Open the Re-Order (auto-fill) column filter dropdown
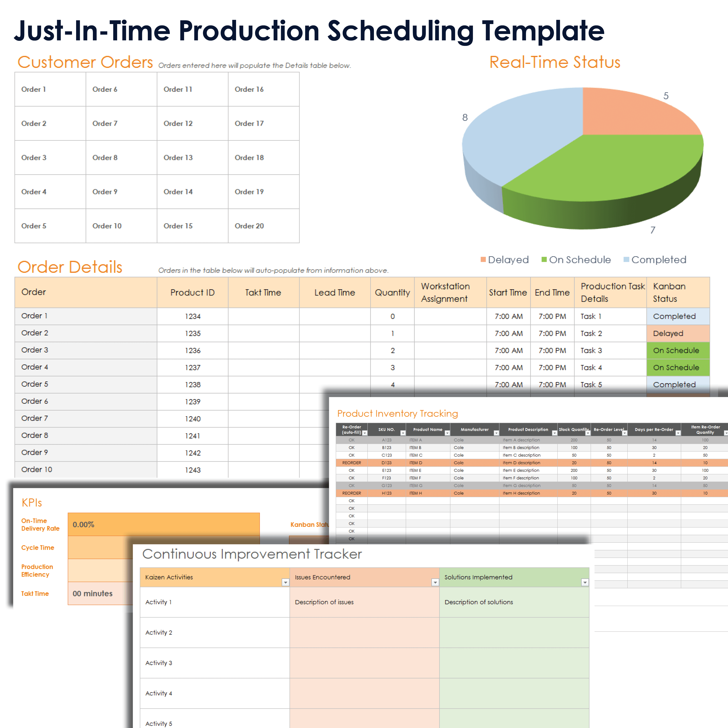 tap(364, 433)
